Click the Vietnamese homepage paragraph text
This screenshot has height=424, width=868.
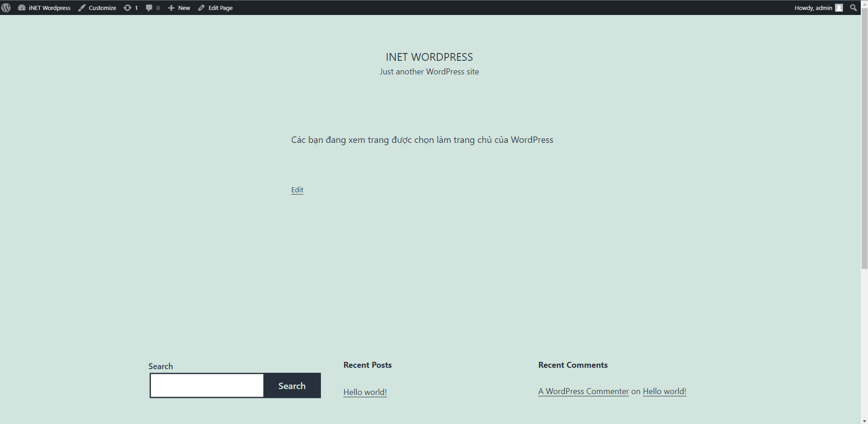[422, 140]
